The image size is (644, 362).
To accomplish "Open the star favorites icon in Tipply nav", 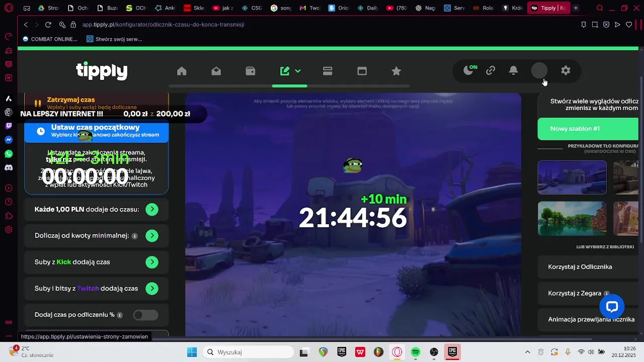I will click(x=396, y=71).
